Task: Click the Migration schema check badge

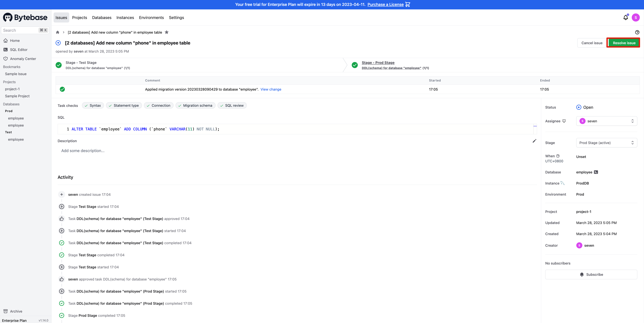Action: point(195,106)
